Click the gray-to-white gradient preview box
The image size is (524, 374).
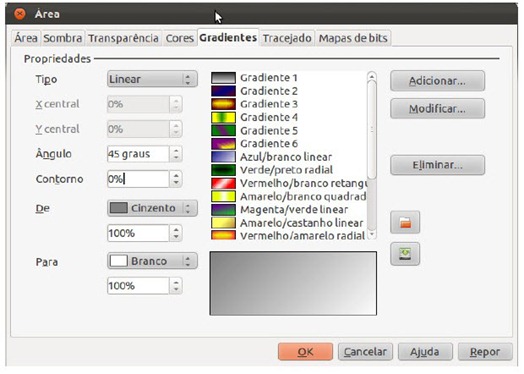click(x=293, y=283)
